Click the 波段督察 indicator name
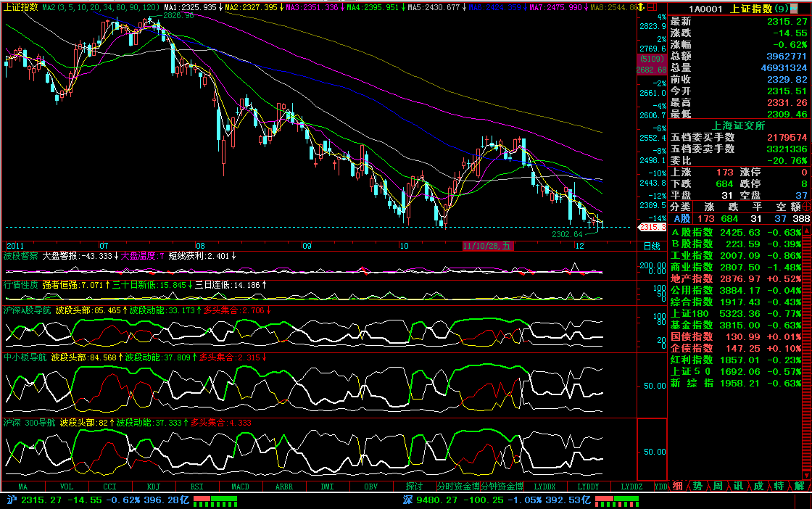This screenshot has height=509, width=812. pyautogui.click(x=21, y=256)
